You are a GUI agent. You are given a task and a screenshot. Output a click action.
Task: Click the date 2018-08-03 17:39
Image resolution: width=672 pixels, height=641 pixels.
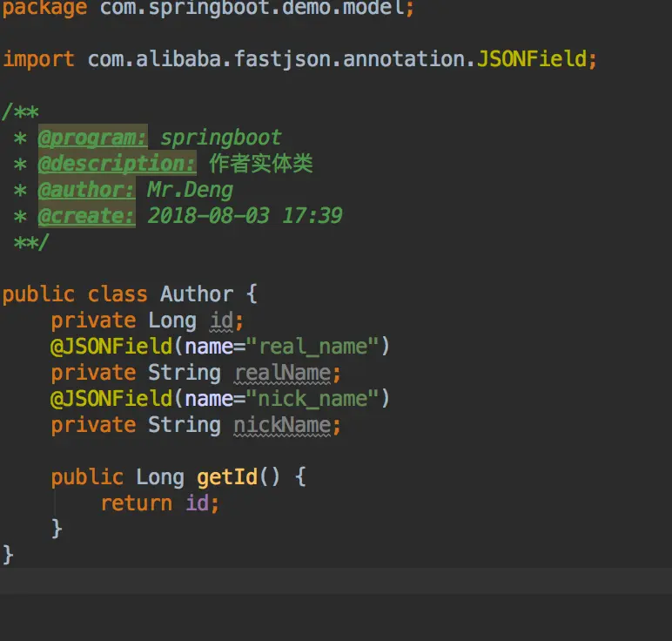[245, 216]
